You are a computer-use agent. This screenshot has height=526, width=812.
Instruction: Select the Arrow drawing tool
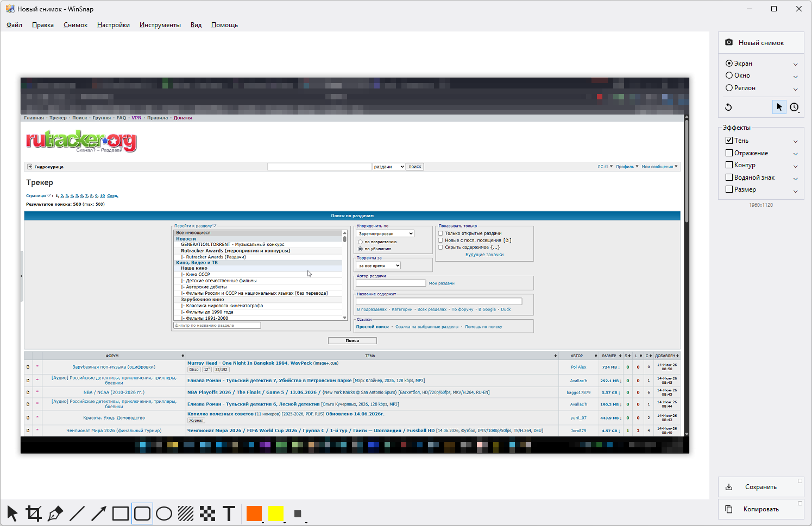click(x=99, y=514)
